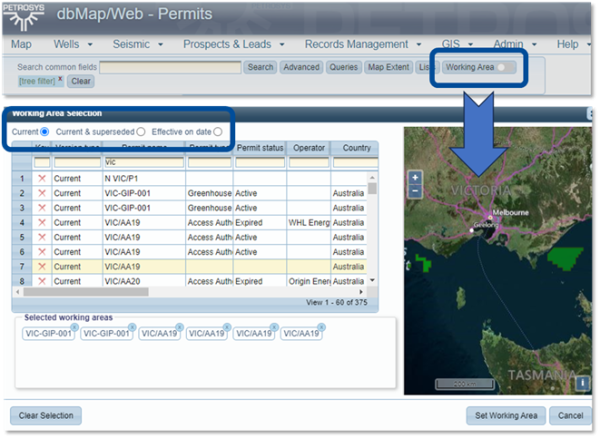Click the Country filter field
This screenshot has height=438, width=600.
(x=355, y=162)
